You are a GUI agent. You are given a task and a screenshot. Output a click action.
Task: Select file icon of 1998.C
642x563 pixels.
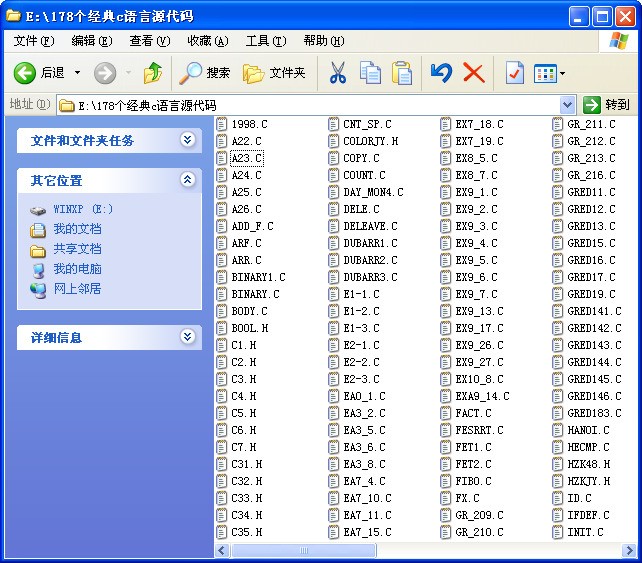222,124
